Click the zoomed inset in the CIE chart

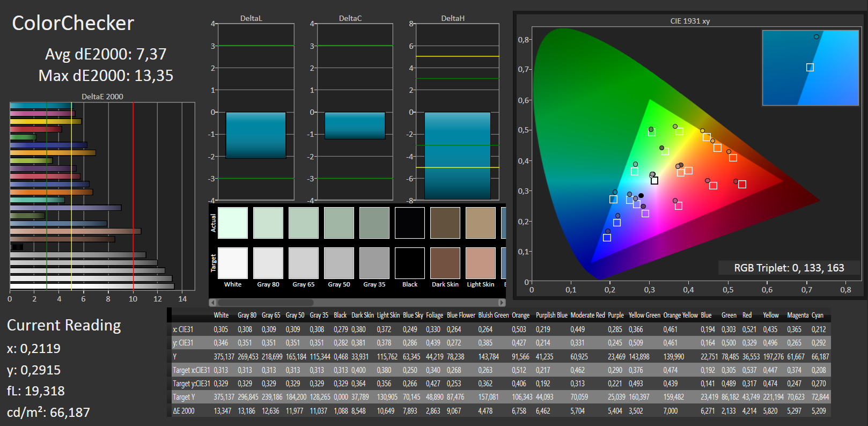810,68
